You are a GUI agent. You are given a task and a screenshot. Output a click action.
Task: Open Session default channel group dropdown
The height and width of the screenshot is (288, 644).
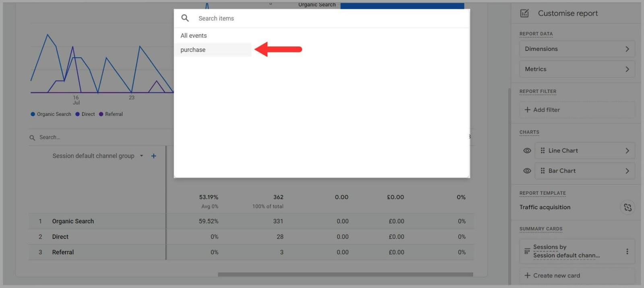click(141, 156)
